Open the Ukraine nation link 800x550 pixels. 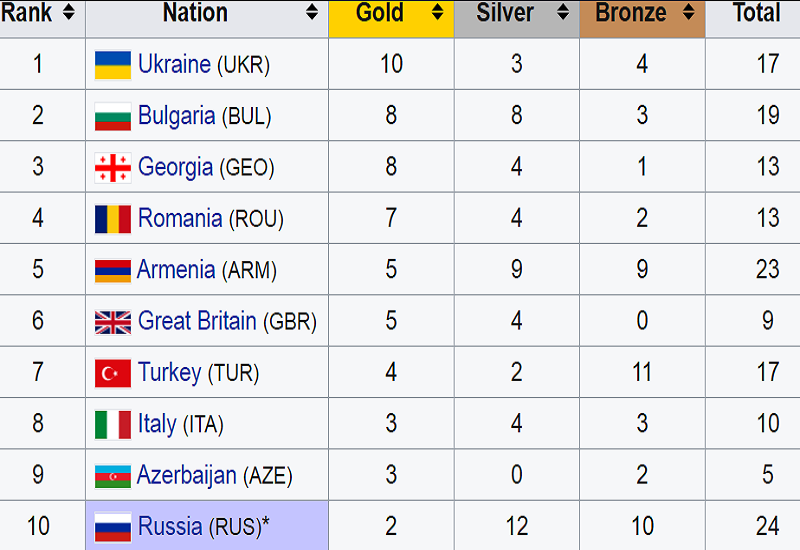pyautogui.click(x=174, y=65)
